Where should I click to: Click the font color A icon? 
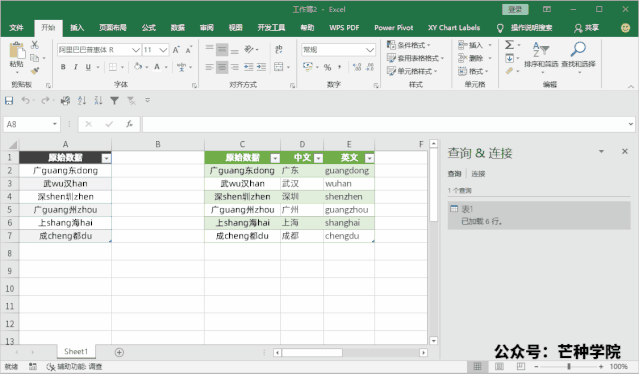pyautogui.click(x=157, y=67)
